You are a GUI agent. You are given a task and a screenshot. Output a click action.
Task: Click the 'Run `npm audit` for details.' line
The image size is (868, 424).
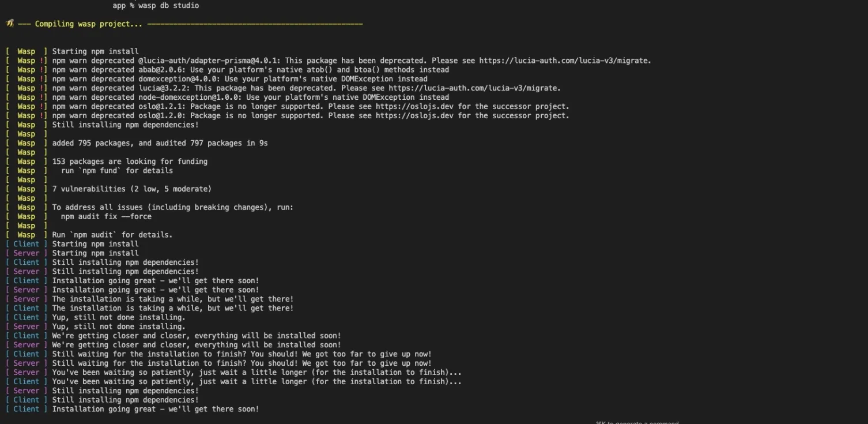112,235
